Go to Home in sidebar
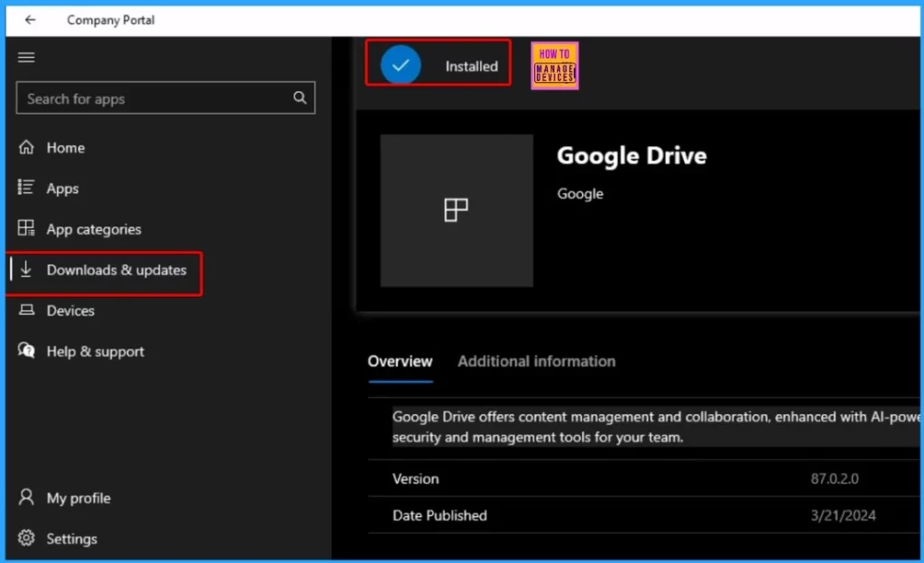 pyautogui.click(x=65, y=148)
